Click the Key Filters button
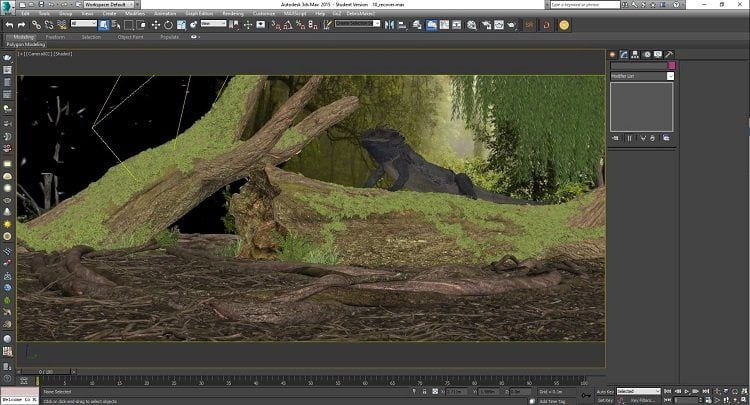The width and height of the screenshot is (750, 405). (642, 401)
